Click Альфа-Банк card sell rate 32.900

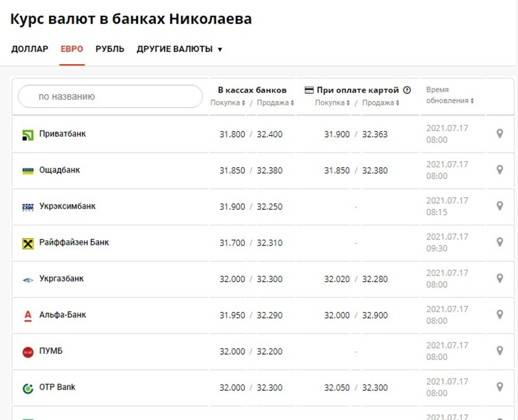pyautogui.click(x=375, y=315)
